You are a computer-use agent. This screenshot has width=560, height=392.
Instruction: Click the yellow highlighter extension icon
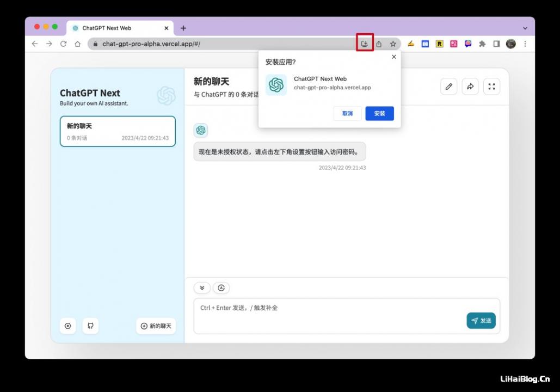click(x=411, y=44)
